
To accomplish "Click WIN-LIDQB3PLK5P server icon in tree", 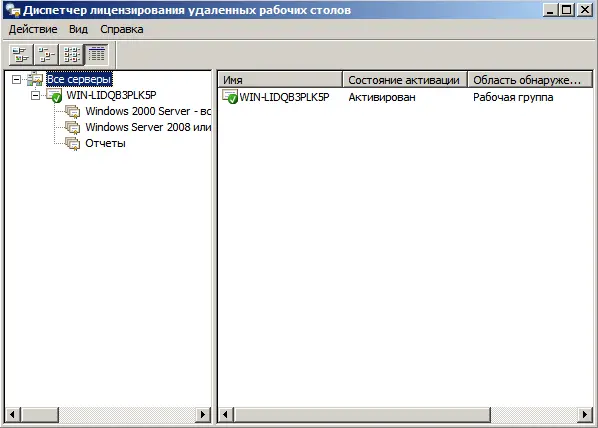I will (54, 95).
